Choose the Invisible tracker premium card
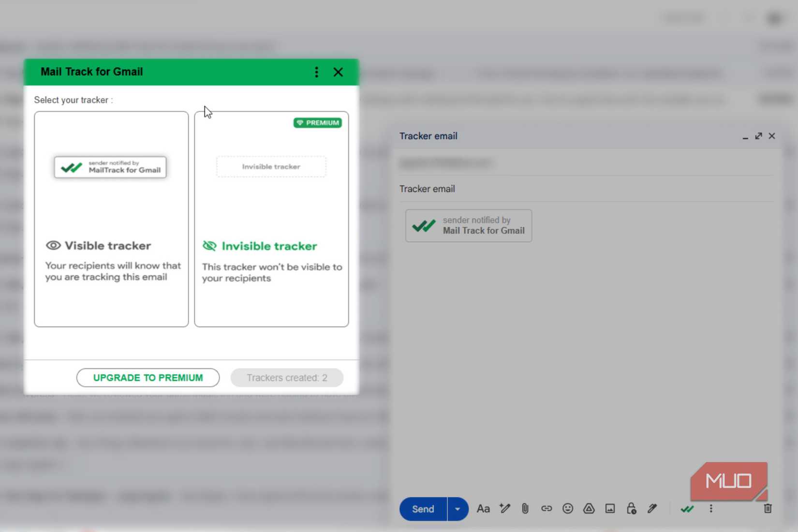798x532 pixels. coord(271,219)
